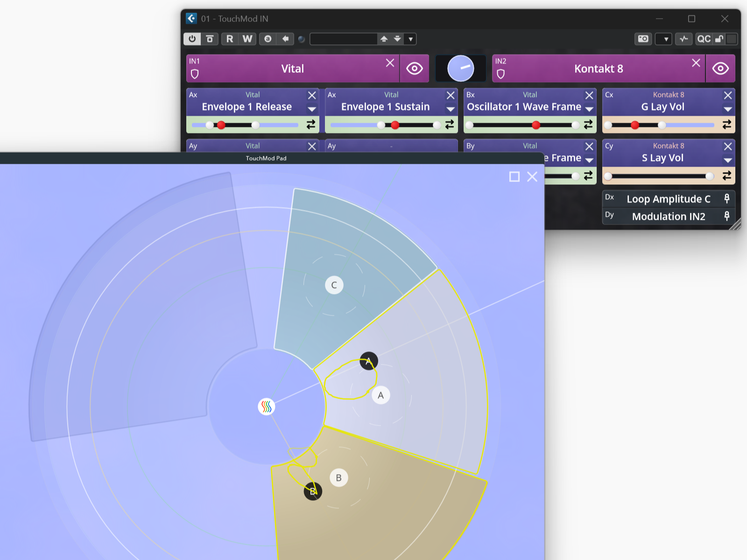747x560 pixels.
Task: Select the Vital IN1 header
Action: point(292,69)
